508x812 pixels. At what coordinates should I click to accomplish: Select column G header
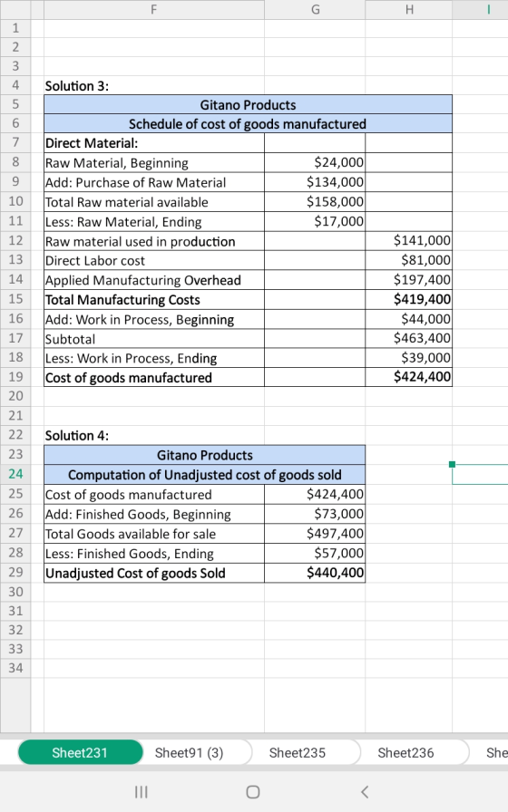coord(315,9)
